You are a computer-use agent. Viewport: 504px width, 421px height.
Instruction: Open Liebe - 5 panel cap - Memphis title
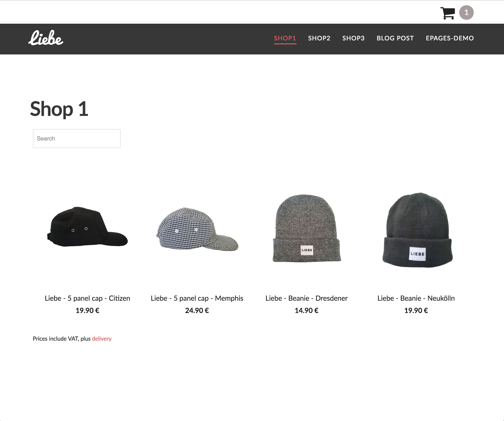click(x=197, y=298)
